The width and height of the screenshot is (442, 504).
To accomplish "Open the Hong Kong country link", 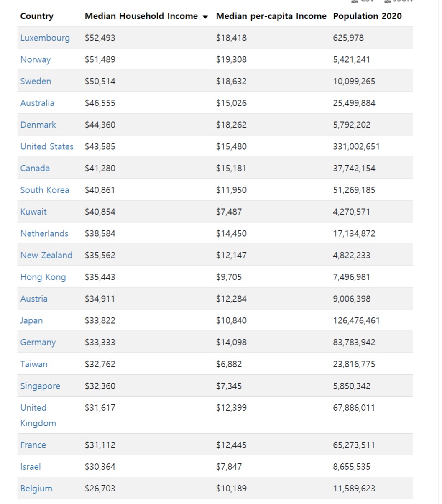I will 43,277.
